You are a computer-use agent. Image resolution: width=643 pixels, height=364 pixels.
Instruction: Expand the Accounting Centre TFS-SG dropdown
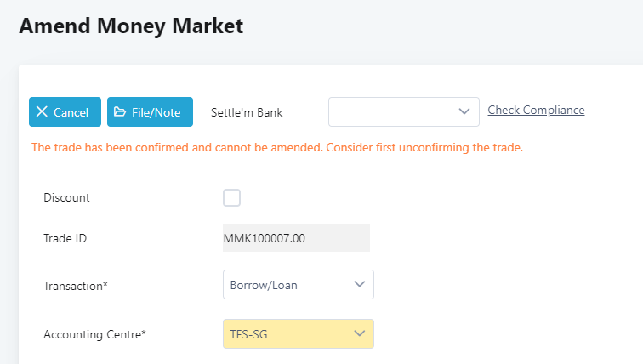click(x=298, y=333)
